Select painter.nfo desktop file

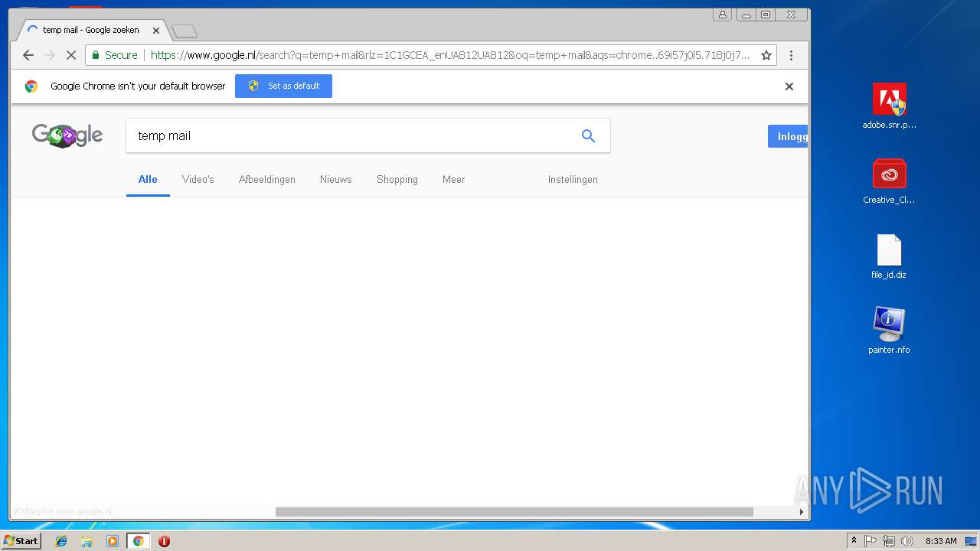coord(889,331)
